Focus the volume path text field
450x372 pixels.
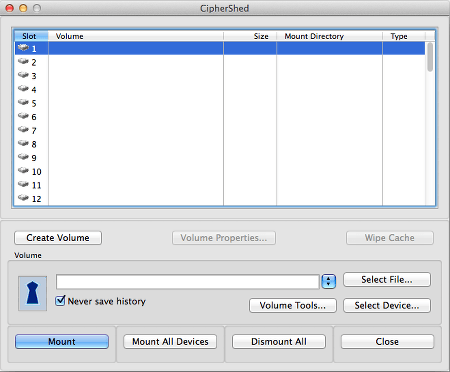188,282
